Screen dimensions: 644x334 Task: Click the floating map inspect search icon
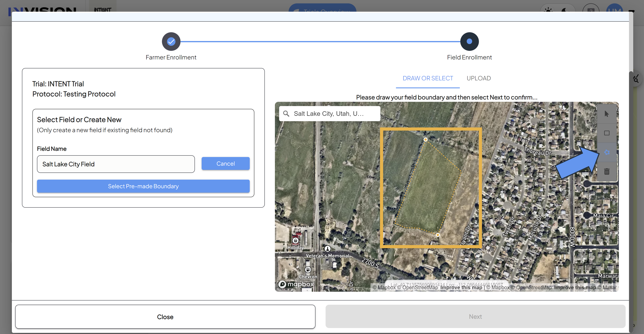coord(636,79)
